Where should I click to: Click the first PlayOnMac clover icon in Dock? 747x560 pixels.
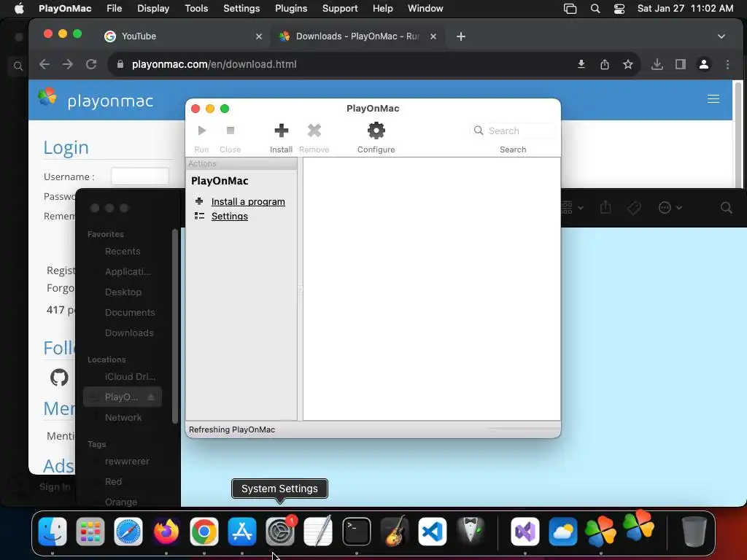point(601,532)
